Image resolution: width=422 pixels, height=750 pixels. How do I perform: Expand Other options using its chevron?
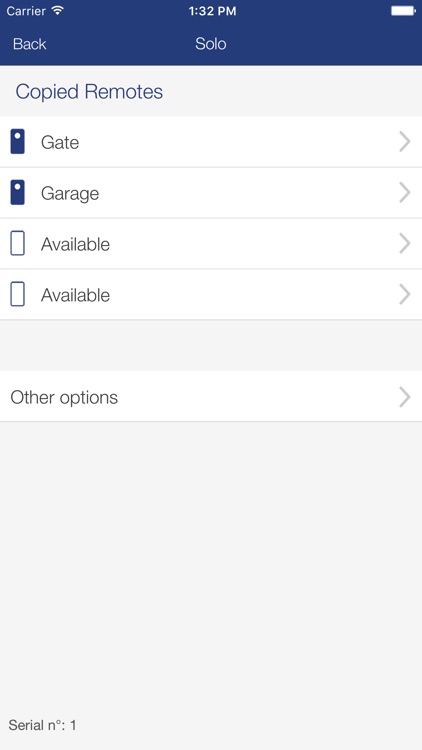[405, 397]
